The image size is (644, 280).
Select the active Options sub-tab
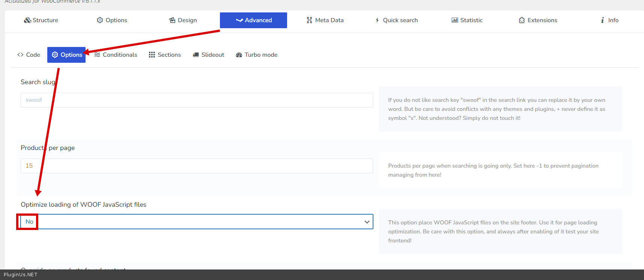(x=66, y=55)
